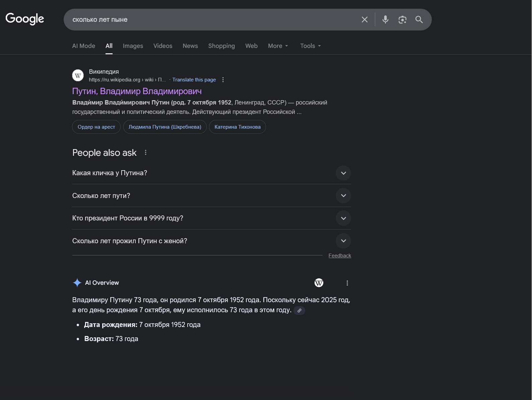The image size is (532, 400).
Task: Go to the Google logo homepage
Action: click(25, 19)
